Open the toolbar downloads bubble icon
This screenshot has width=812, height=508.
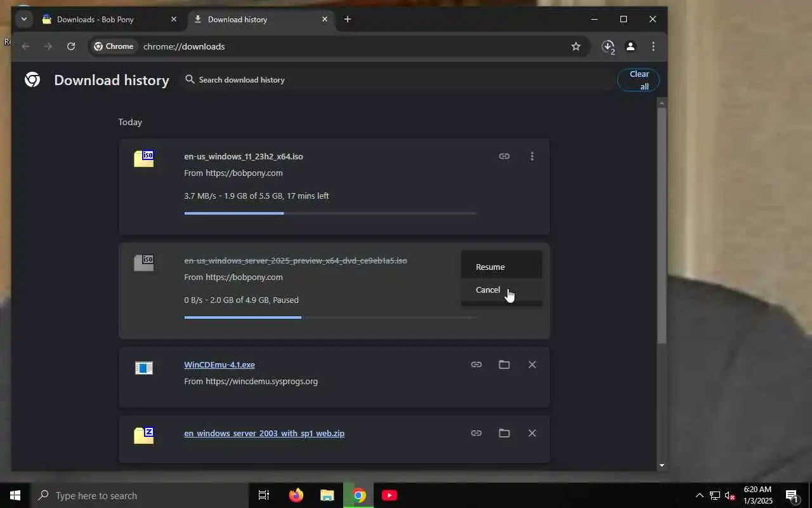pyautogui.click(x=608, y=46)
